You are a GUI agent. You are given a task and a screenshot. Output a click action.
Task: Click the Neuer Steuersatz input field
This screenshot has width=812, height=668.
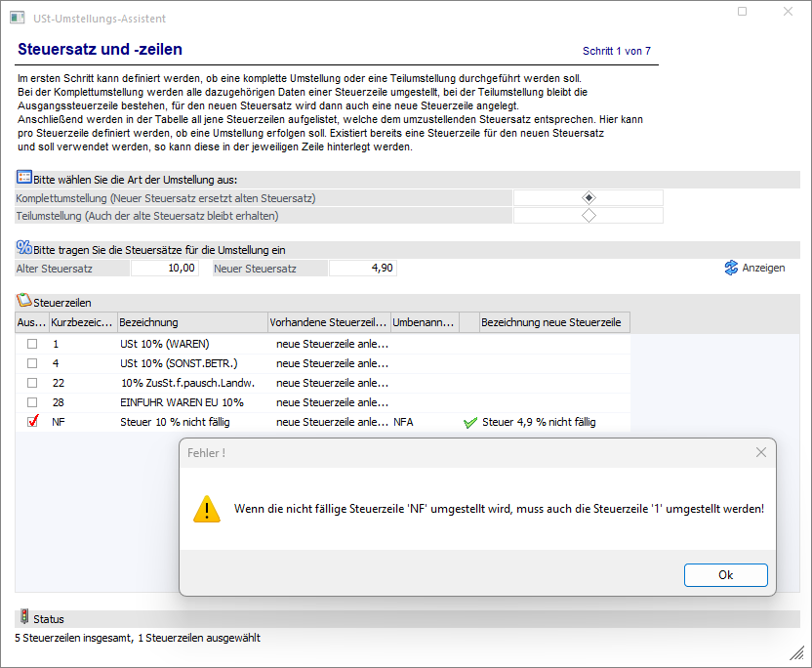(362, 268)
